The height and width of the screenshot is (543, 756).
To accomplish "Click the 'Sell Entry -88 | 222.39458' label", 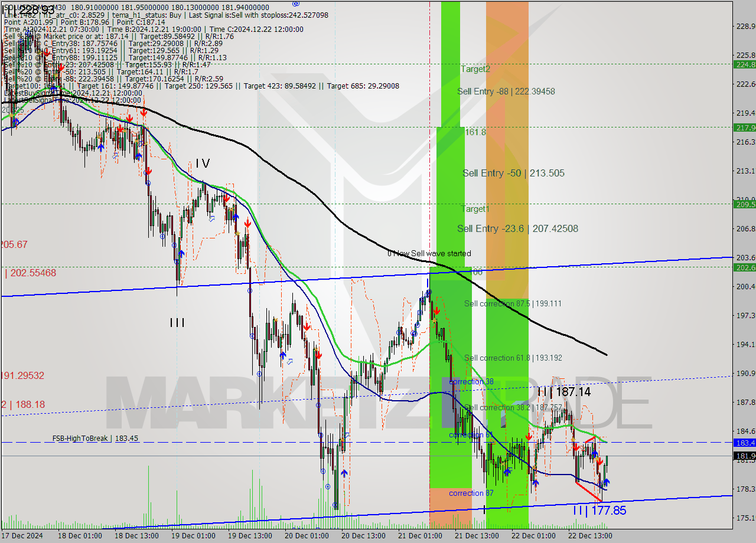I will tap(506, 91).
